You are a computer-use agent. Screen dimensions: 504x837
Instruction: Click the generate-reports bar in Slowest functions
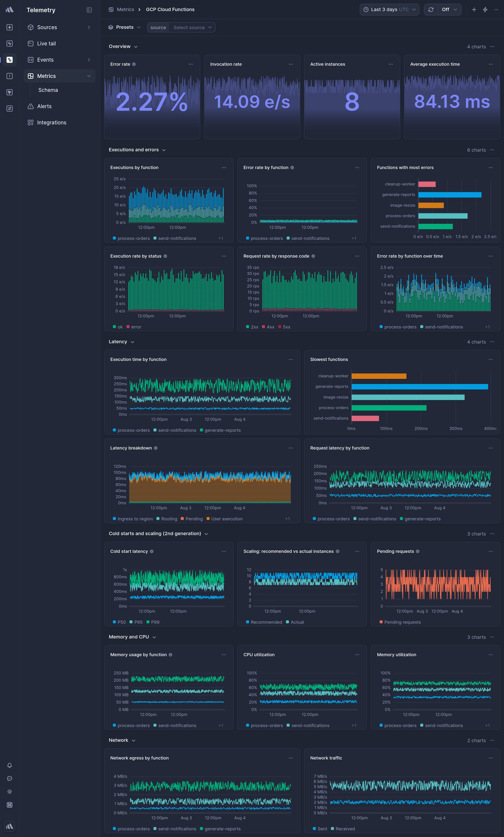coord(420,387)
